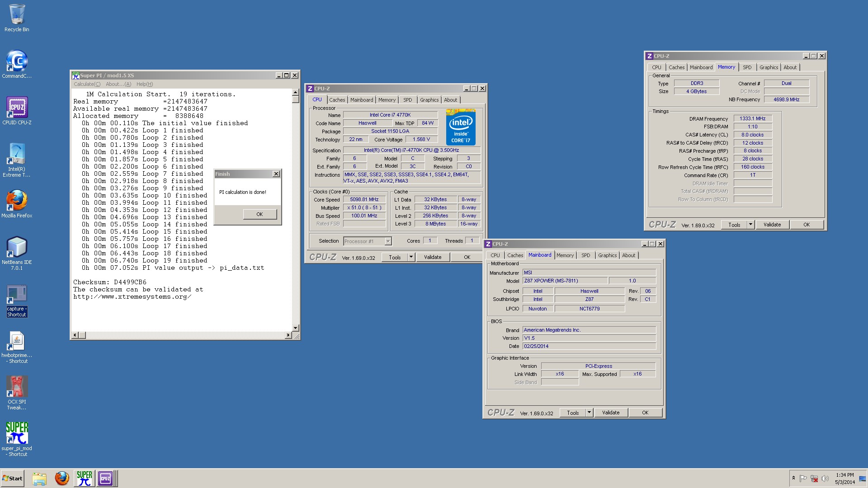This screenshot has width=868, height=488.
Task: Select SPD tab in CPU-Z CPU window
Action: pyautogui.click(x=408, y=100)
